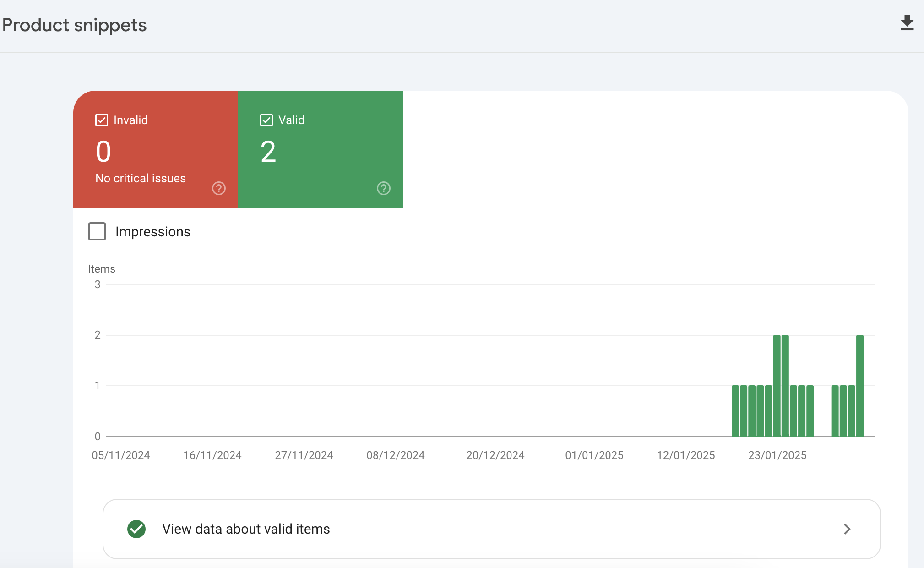Click the 05/11/2024 axis date

tap(121, 455)
